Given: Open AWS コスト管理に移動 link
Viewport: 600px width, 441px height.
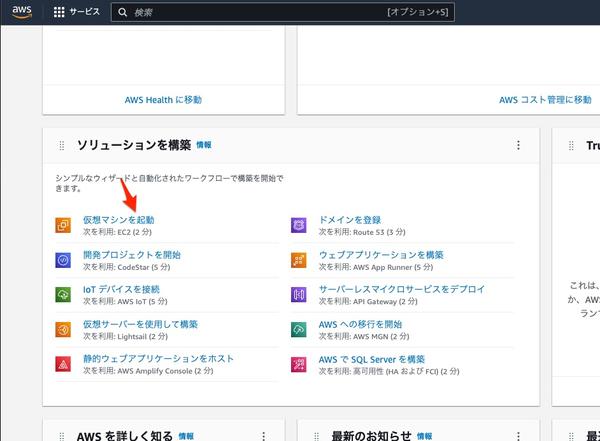Looking at the screenshot, I should tap(545, 100).
